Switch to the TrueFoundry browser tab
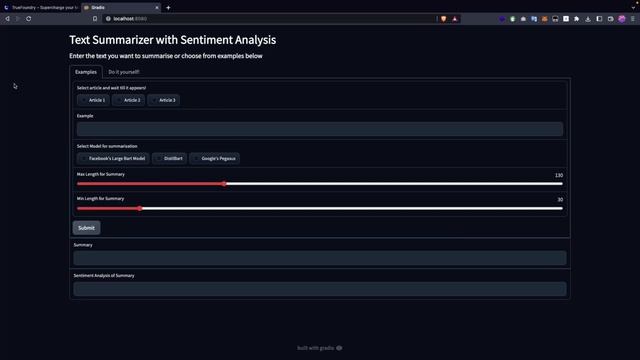 40,7
